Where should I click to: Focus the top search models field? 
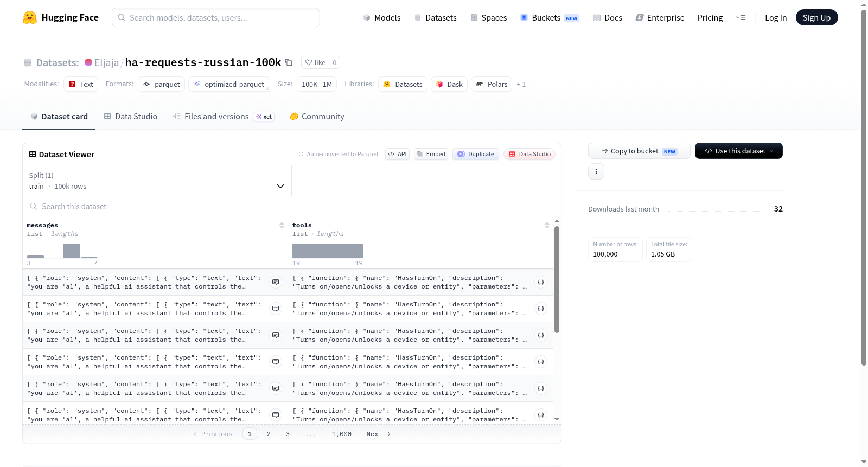[x=216, y=17]
